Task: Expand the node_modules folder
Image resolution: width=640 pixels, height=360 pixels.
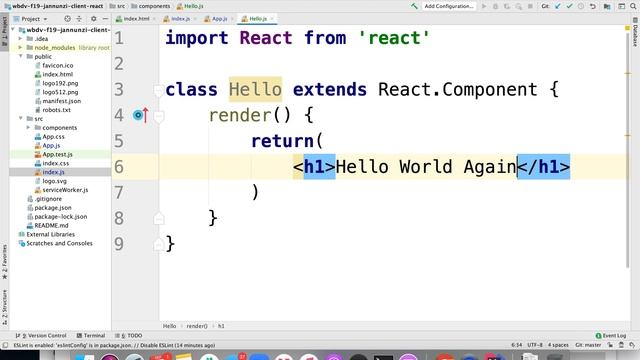Action: (x=20, y=48)
